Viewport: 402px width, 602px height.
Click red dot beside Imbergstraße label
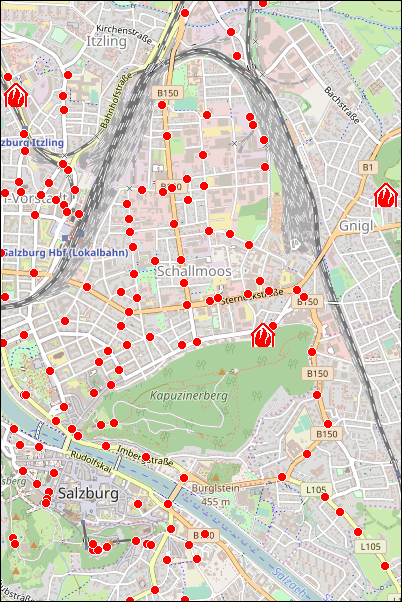pyautogui.click(x=146, y=457)
